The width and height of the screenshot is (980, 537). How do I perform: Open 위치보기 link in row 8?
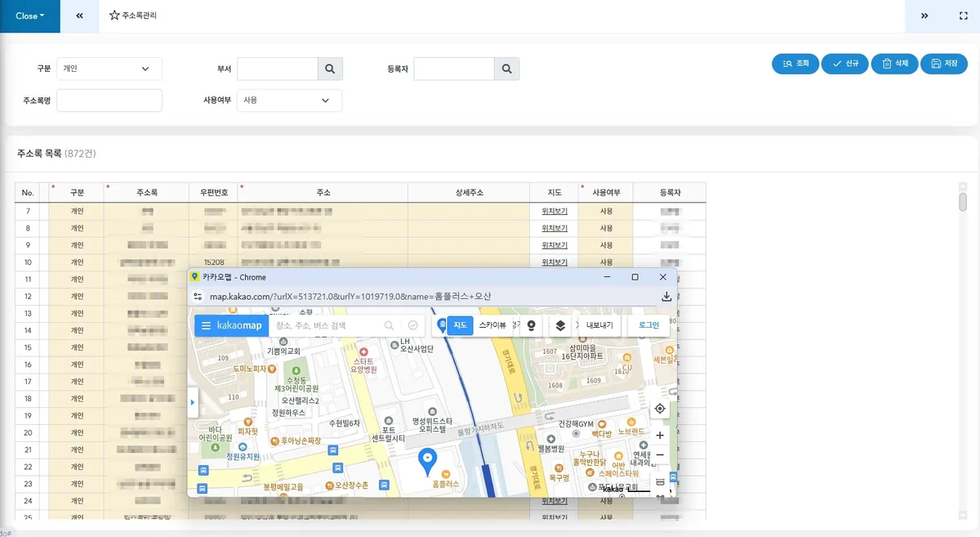point(555,228)
